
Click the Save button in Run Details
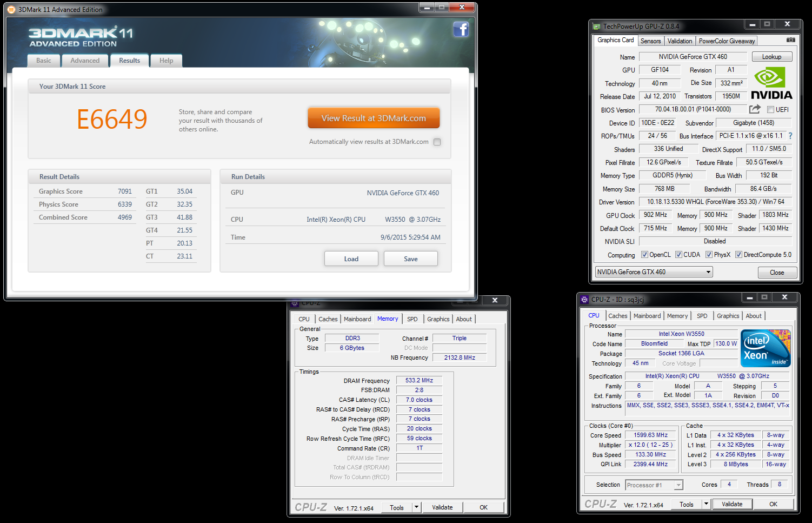(411, 259)
